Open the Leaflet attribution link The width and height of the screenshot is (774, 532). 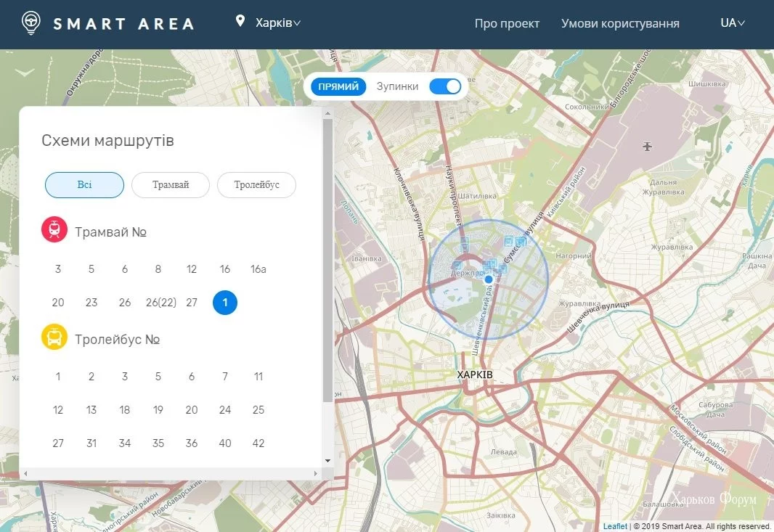615,526
